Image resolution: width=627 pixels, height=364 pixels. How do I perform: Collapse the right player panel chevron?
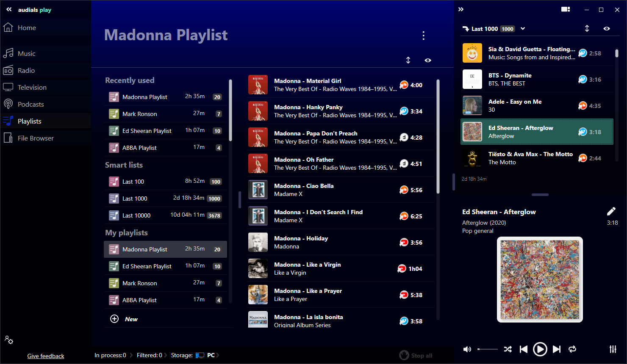[x=461, y=9]
